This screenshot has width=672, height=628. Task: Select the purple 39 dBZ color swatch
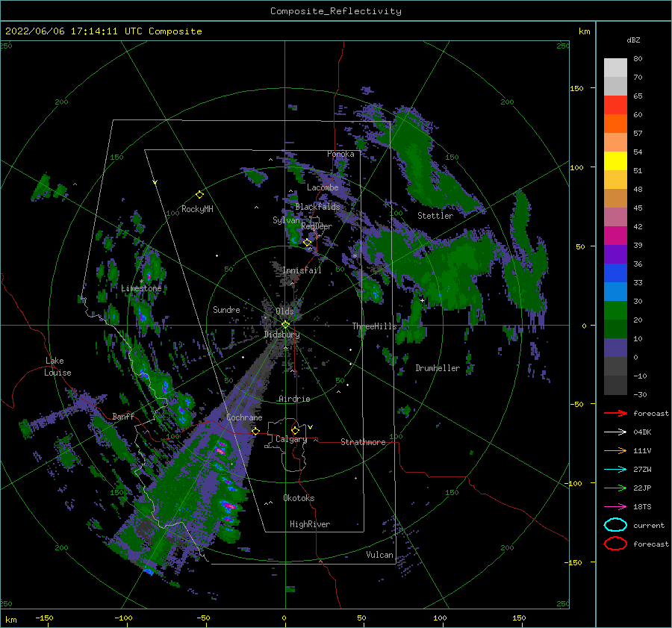615,255
